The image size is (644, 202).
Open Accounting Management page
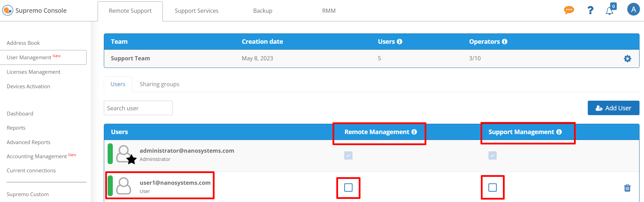[41, 156]
